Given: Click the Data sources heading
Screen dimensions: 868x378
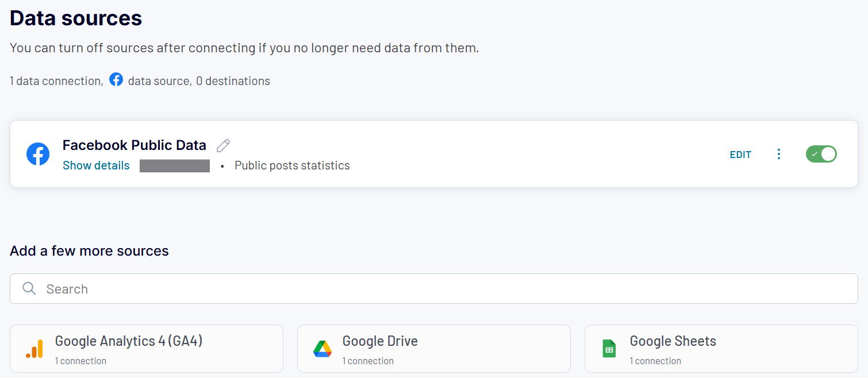Looking at the screenshot, I should (75, 18).
